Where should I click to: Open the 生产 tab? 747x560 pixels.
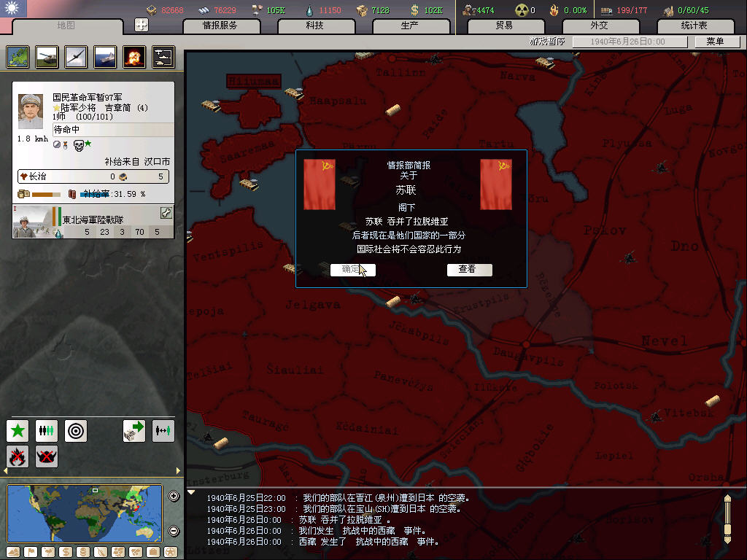pos(410,26)
